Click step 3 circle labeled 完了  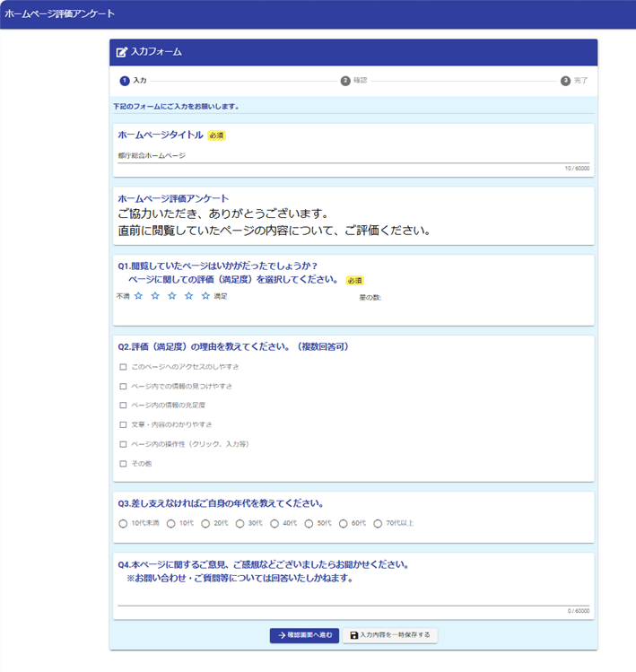click(x=566, y=81)
